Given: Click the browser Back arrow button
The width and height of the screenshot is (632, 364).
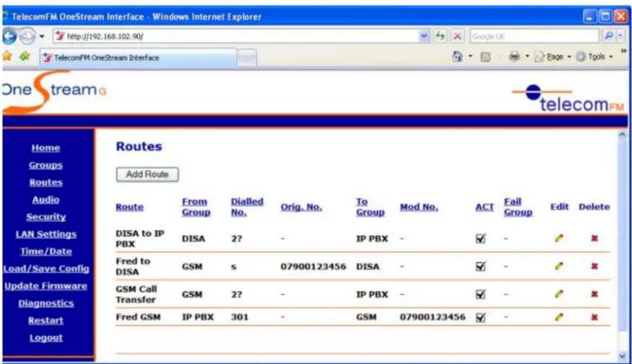Looking at the screenshot, I should [10, 37].
